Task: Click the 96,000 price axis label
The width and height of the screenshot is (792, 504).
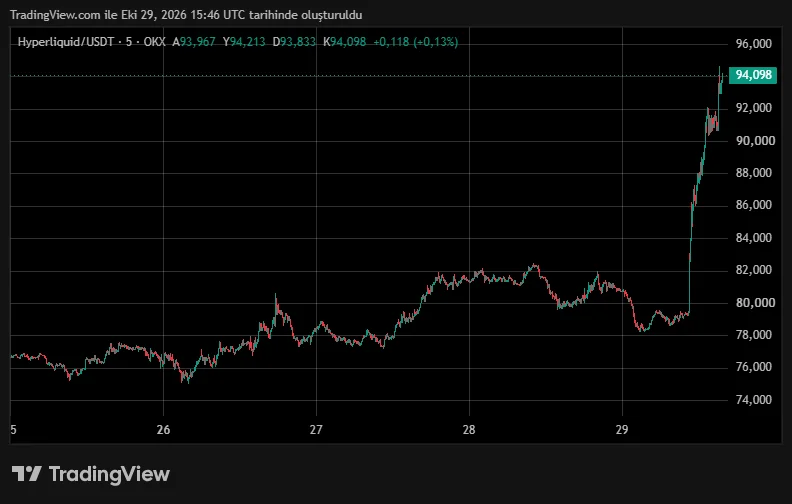Action: 754,44
